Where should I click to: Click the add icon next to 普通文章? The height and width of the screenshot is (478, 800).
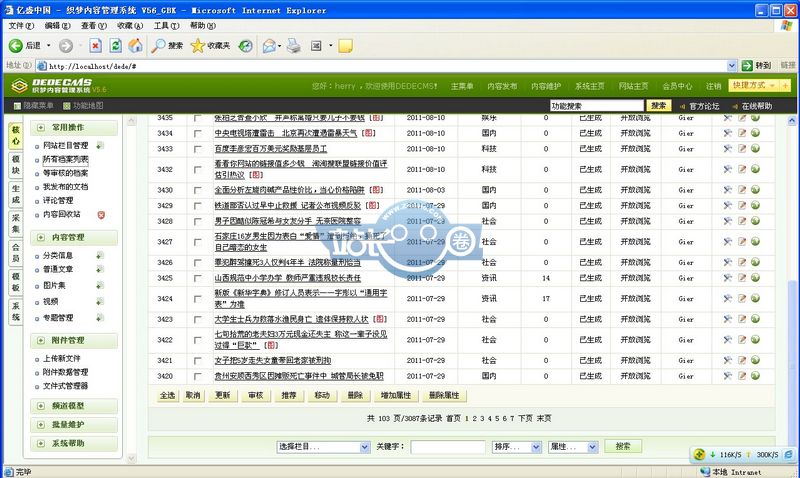click(x=99, y=269)
